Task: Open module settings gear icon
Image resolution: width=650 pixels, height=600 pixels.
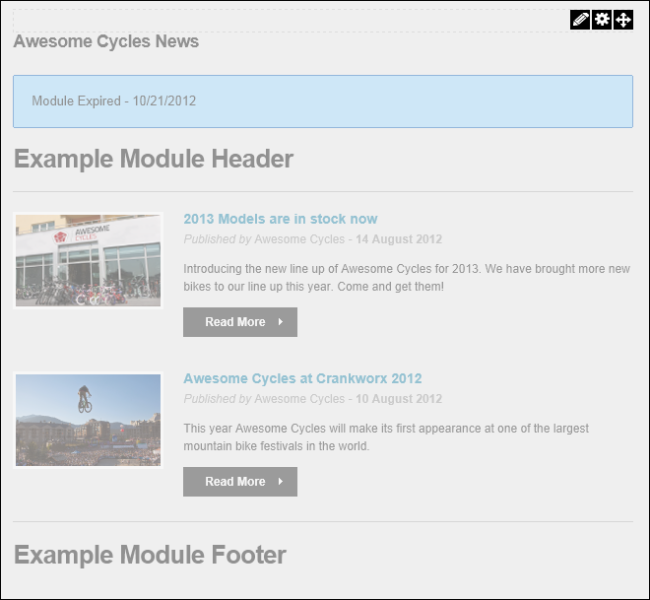Action: click(x=601, y=19)
